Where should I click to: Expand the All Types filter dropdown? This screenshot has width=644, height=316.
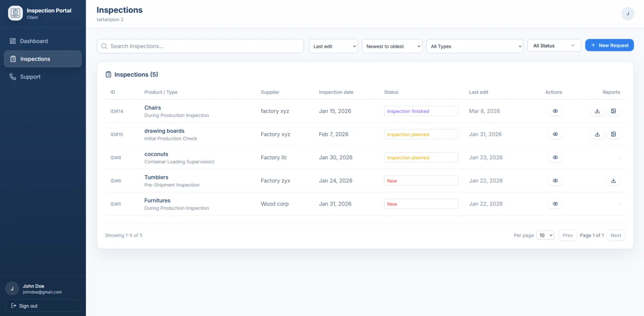pyautogui.click(x=475, y=46)
